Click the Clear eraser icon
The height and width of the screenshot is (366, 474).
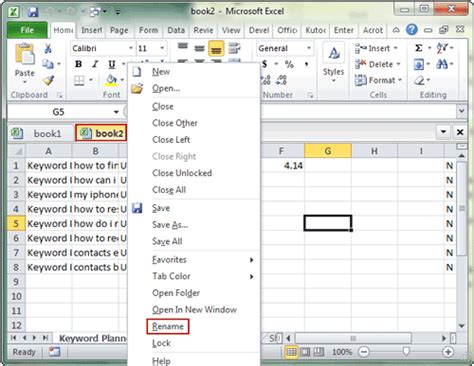click(419, 80)
